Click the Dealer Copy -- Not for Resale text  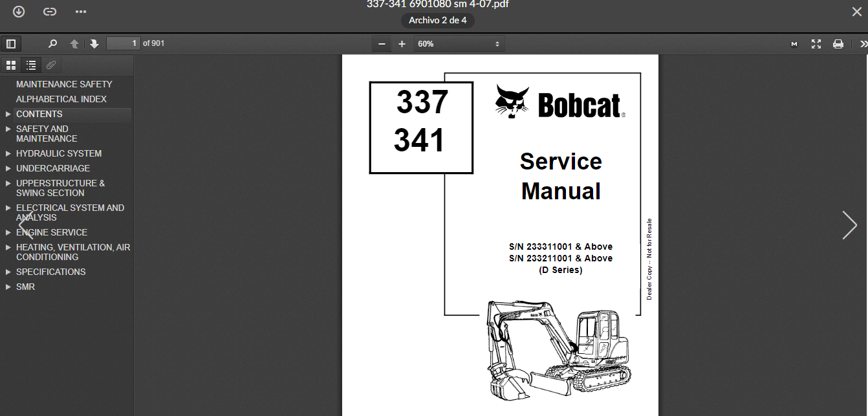coord(649,259)
